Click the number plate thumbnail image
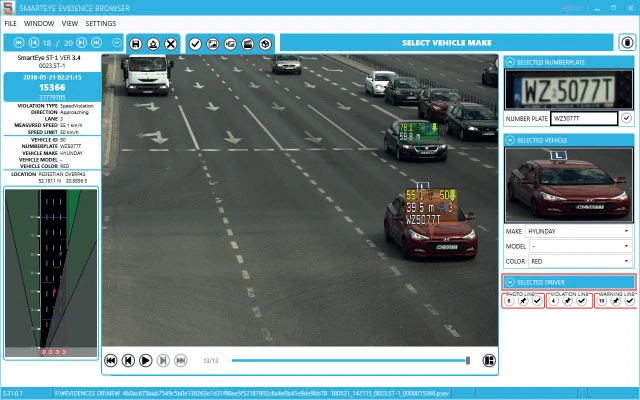The width and height of the screenshot is (640, 400). (x=569, y=89)
